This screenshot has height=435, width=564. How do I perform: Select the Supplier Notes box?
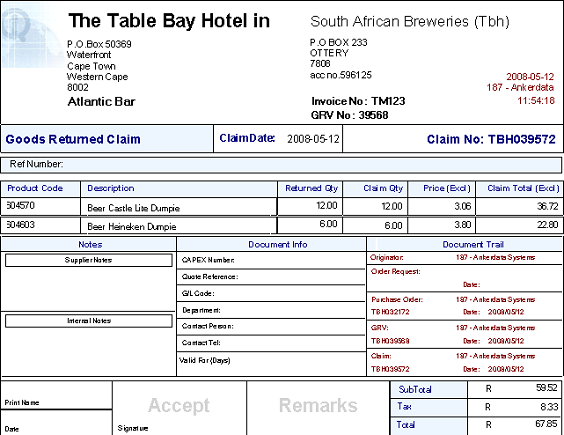(88, 260)
